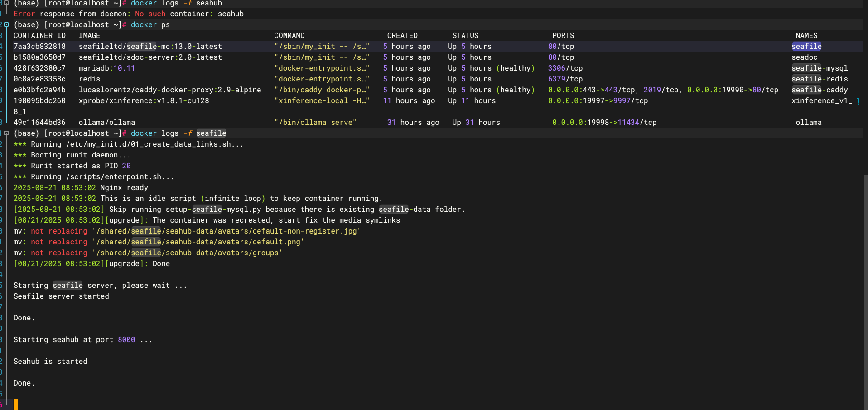Click image name seafileltd/sdoc-server:2.0-latest
The image size is (868, 410).
(150, 57)
